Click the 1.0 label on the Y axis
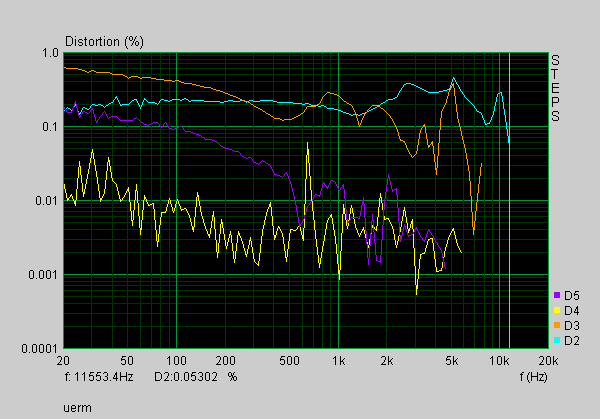 click(x=51, y=53)
